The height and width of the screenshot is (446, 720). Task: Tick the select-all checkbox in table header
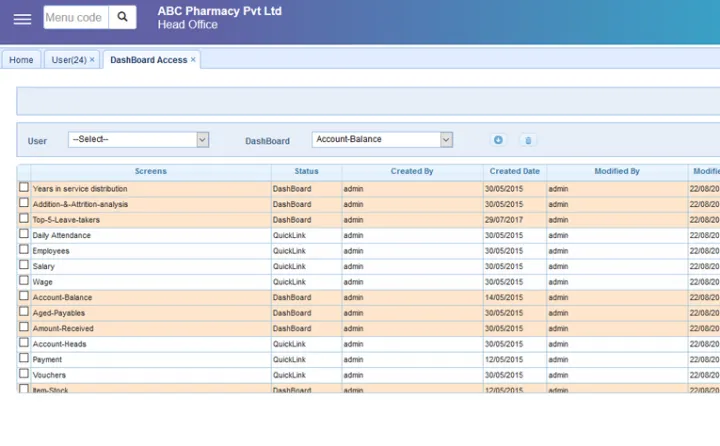coord(24,172)
